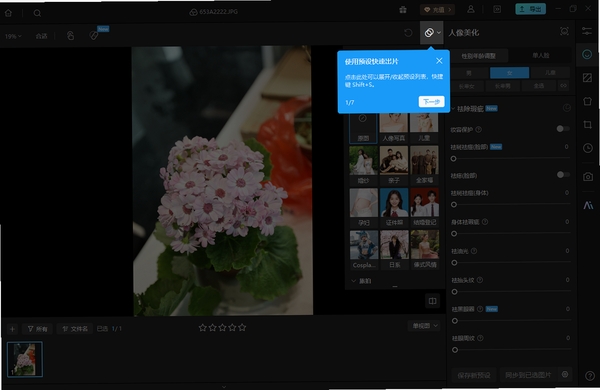The width and height of the screenshot is (600, 390).
Task: Select the flower photo thumbnail in filmstrip
Action: (x=25, y=359)
